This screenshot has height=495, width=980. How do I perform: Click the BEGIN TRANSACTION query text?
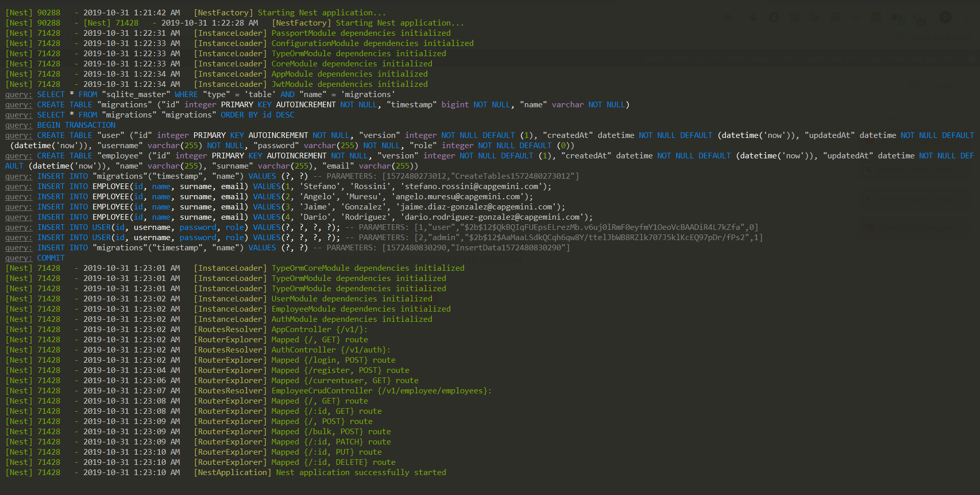[x=76, y=125]
